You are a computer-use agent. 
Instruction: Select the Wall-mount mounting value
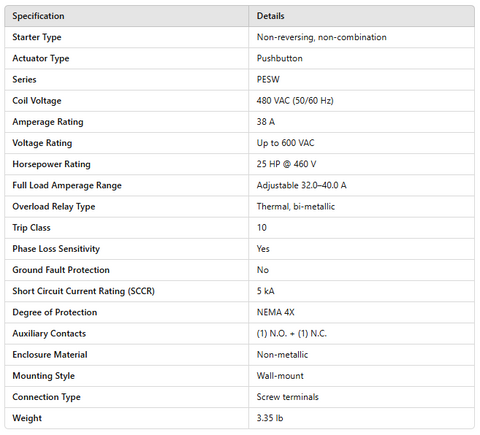tap(280, 376)
